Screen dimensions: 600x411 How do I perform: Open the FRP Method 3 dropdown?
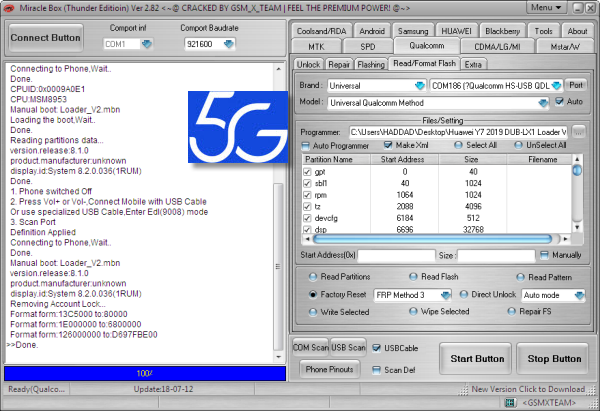(x=445, y=295)
